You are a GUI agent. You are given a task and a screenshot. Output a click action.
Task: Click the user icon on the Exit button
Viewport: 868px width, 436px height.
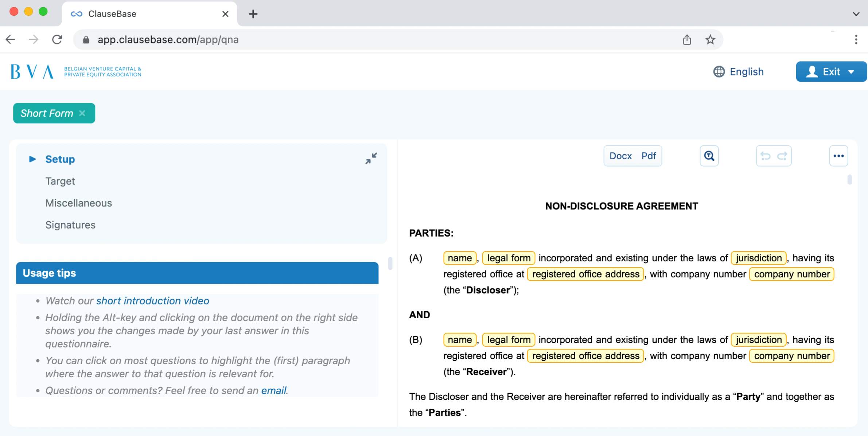coord(811,71)
